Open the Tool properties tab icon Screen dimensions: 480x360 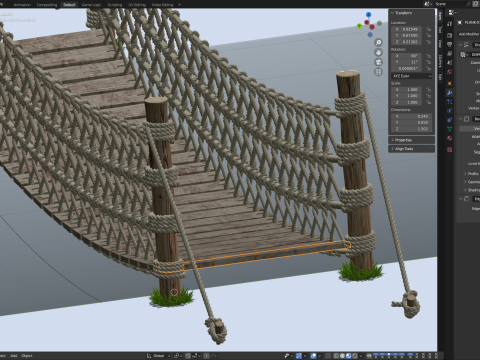[x=449, y=24]
